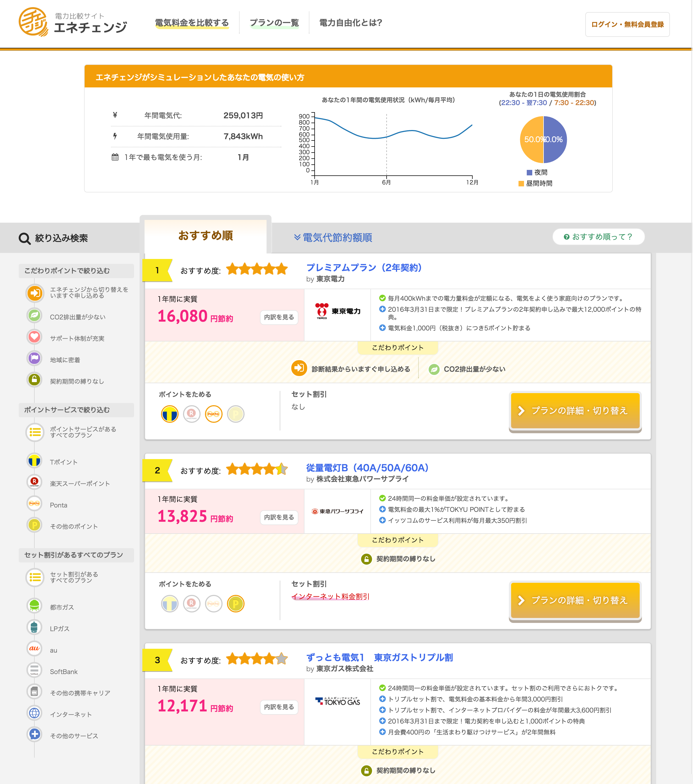Image resolution: width=693 pixels, height=784 pixels.
Task: Open the 電気料金を比較する menu
Action: [x=192, y=23]
